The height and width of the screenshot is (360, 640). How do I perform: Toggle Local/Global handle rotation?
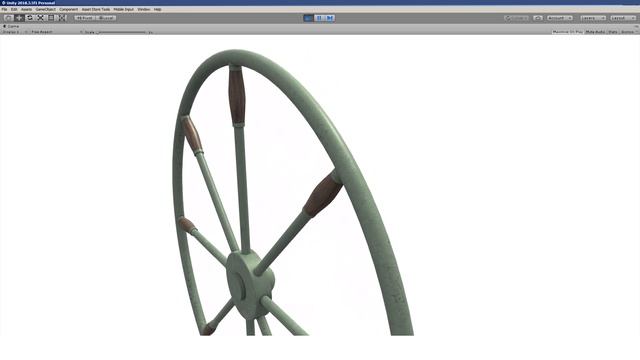coord(106,18)
